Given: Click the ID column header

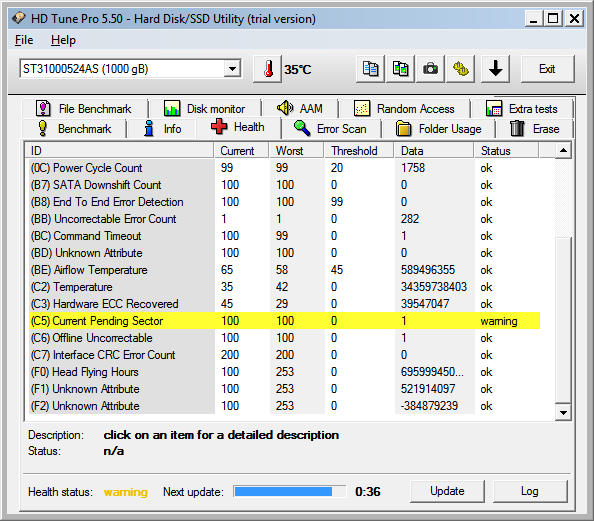Looking at the screenshot, I should click(x=119, y=151).
